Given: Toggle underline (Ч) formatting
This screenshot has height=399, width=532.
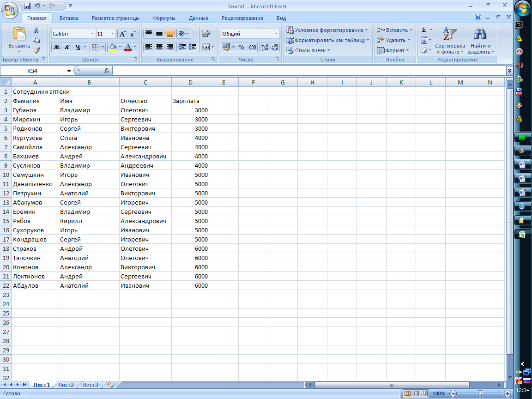Looking at the screenshot, I should point(78,47).
